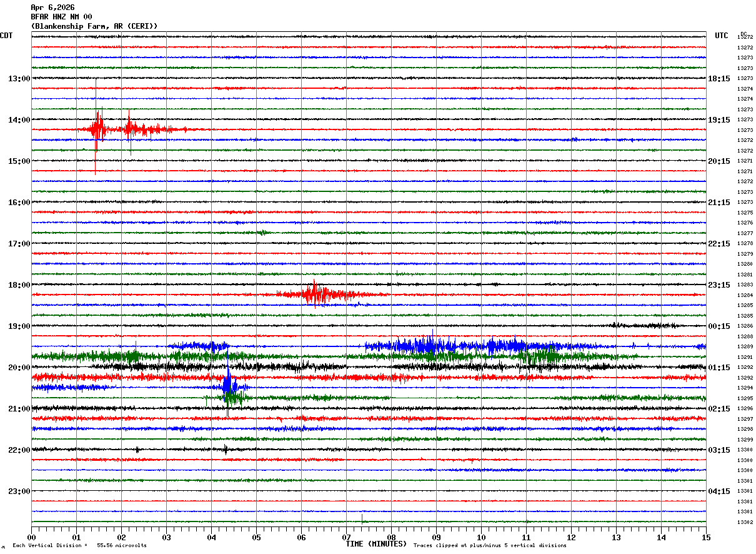Click the 00 minute axis tick label
756x554 pixels.
tap(31, 538)
